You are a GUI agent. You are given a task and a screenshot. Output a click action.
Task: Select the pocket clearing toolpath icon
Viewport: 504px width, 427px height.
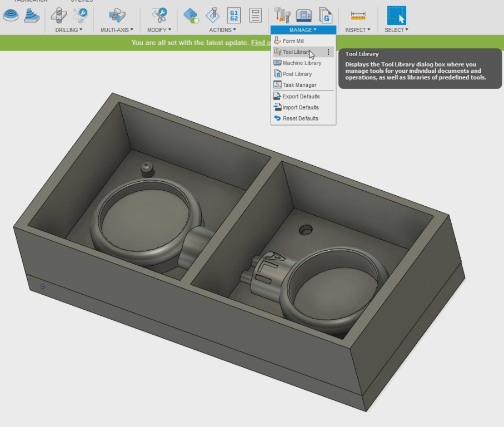(x=11, y=15)
